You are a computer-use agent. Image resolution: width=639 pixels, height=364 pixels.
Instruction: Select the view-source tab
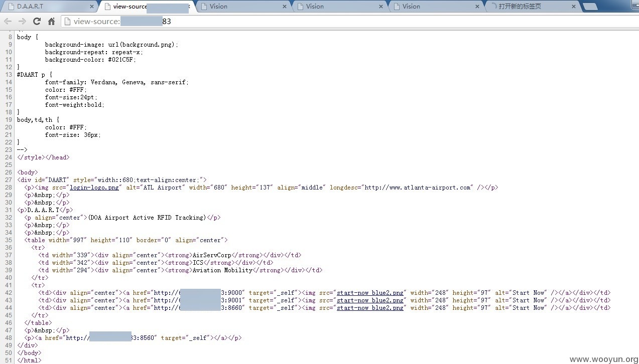146,7
